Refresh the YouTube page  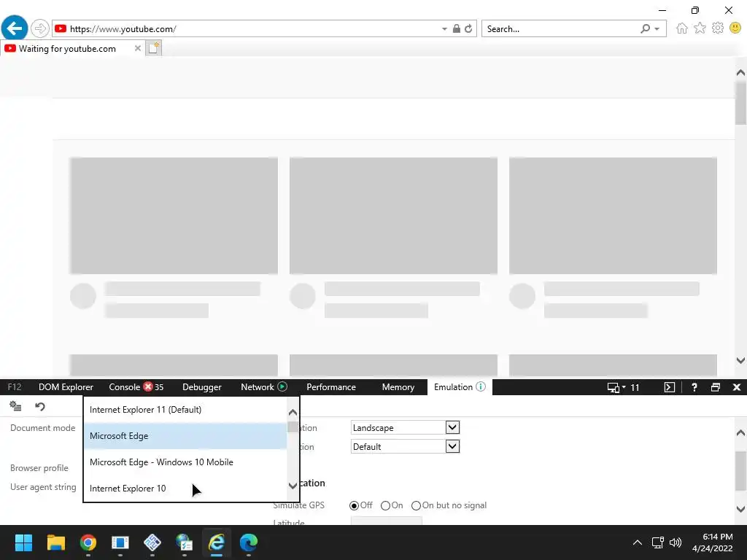coord(468,28)
